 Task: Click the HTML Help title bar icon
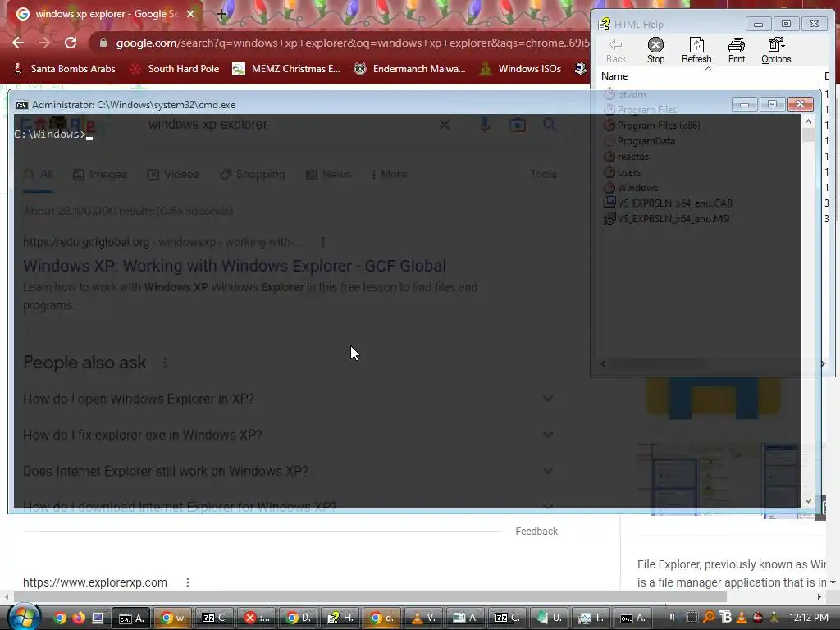click(605, 24)
